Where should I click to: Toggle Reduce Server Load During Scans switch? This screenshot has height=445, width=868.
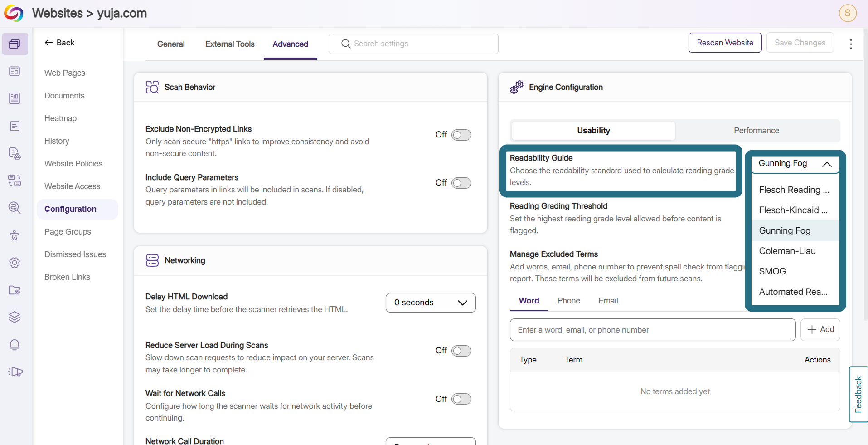pos(461,351)
